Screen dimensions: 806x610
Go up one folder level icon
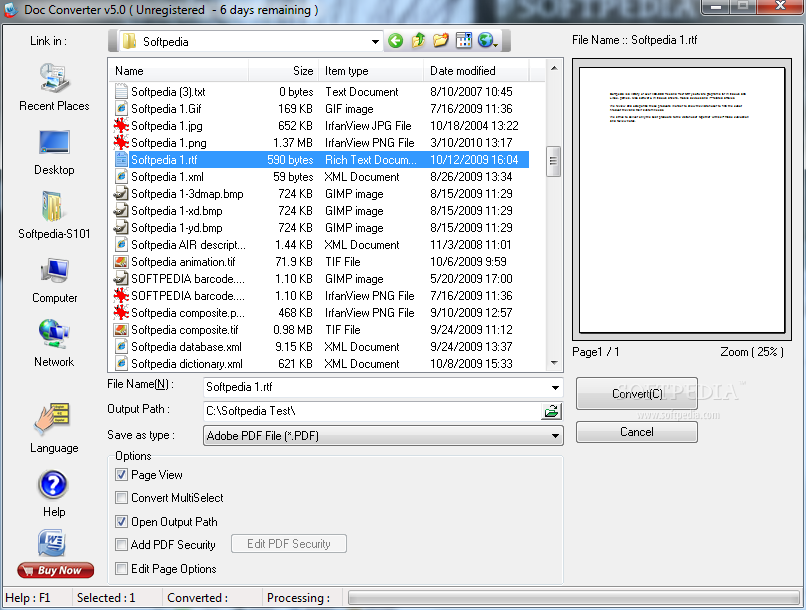click(418, 41)
